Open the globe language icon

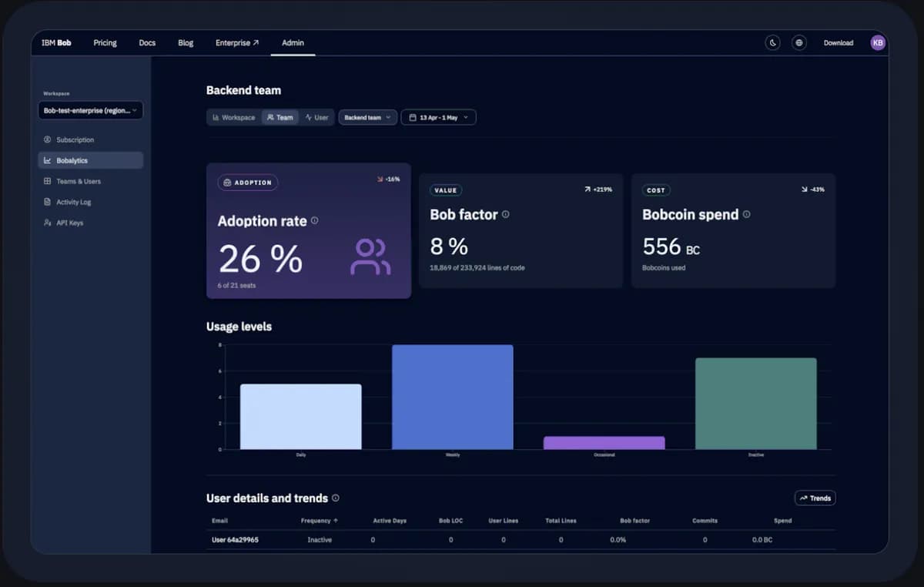[799, 43]
